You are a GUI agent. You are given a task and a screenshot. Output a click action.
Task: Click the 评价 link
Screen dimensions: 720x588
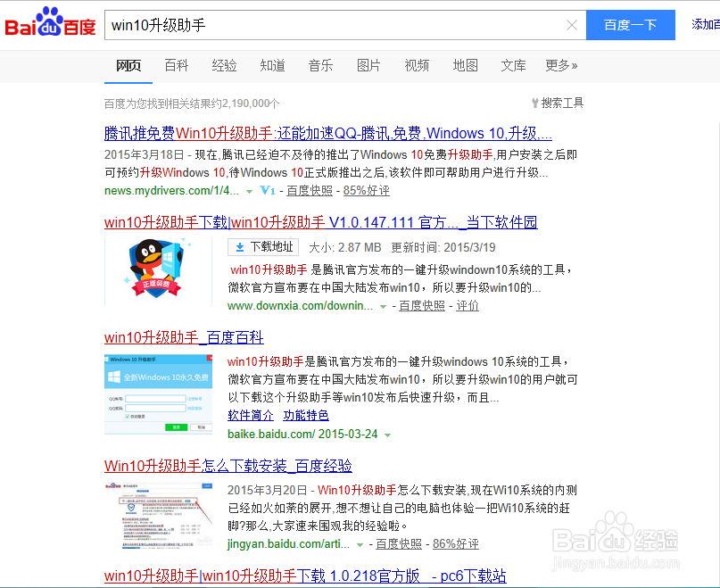click(x=467, y=305)
